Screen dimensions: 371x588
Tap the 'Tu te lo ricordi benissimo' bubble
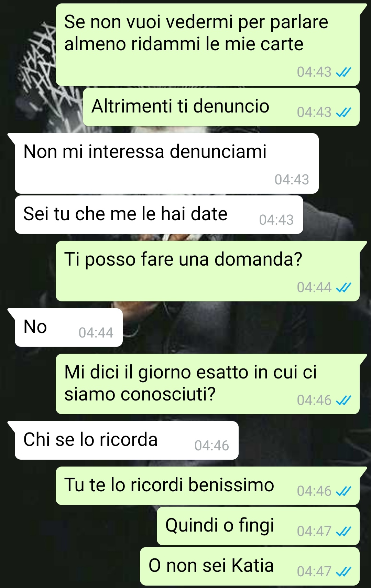208,486
